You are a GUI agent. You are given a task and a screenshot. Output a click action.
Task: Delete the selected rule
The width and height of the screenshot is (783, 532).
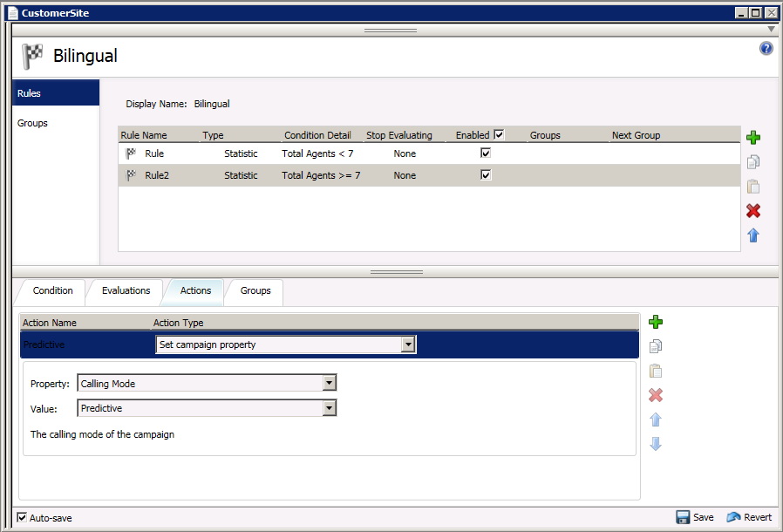(x=753, y=210)
